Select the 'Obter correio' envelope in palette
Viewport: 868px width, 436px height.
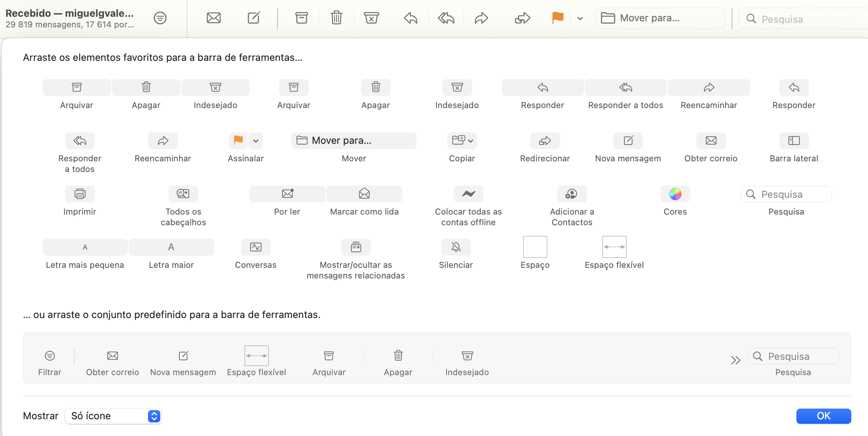coord(711,141)
